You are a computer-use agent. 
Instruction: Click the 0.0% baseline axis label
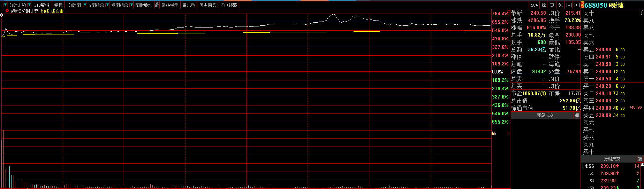pyautogui.click(x=498, y=72)
